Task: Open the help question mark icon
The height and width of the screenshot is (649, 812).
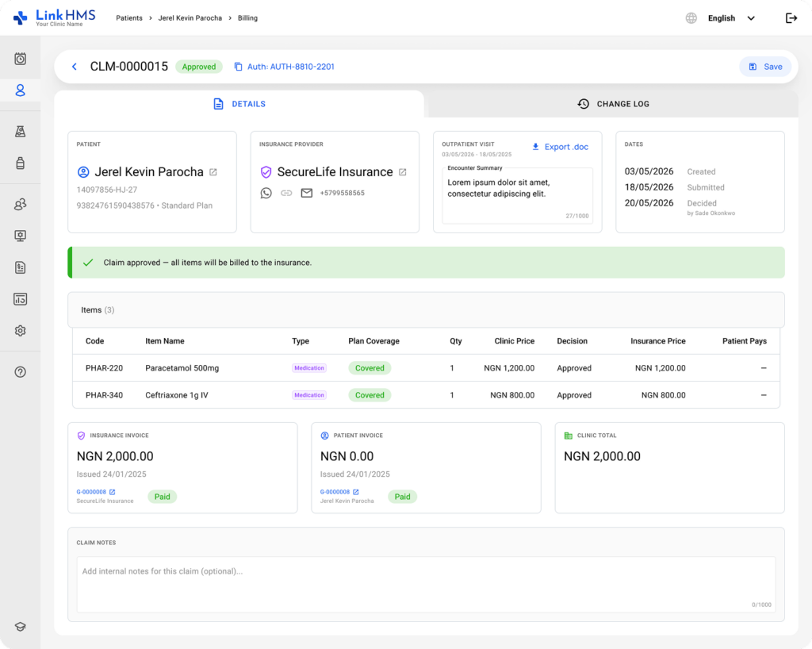Action: (x=20, y=372)
